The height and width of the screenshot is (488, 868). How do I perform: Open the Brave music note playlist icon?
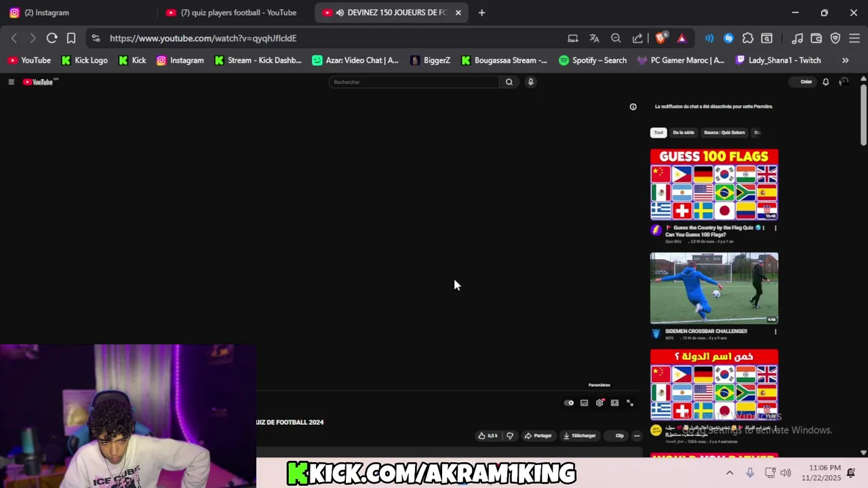pyautogui.click(x=797, y=38)
